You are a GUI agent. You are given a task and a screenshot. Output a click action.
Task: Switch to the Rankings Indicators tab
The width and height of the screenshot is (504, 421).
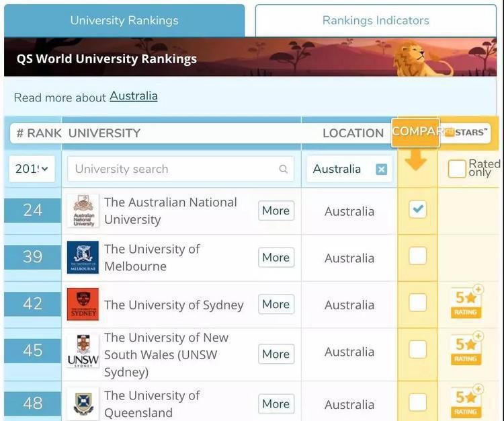pyautogui.click(x=376, y=20)
